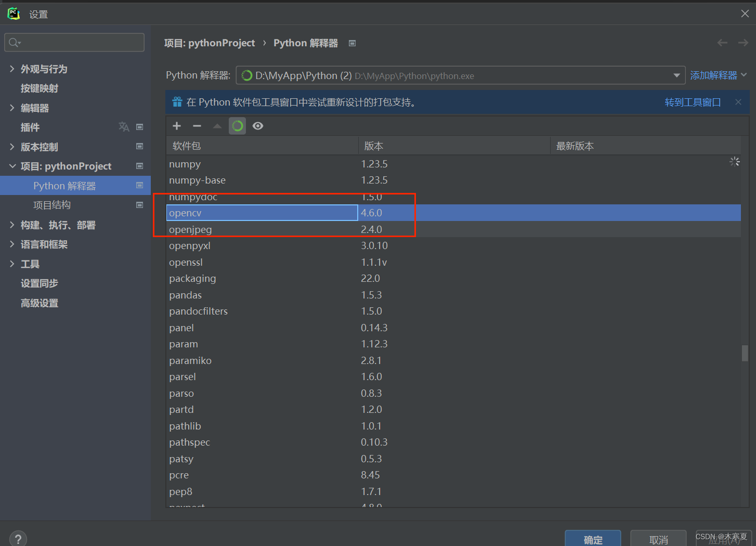
Task: Sort by the 版本 column header
Action: coord(454,146)
